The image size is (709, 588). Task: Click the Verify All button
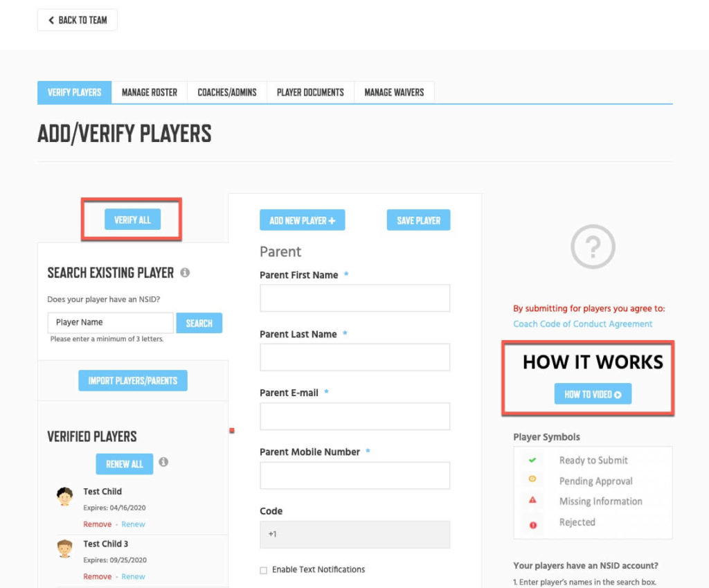(132, 220)
